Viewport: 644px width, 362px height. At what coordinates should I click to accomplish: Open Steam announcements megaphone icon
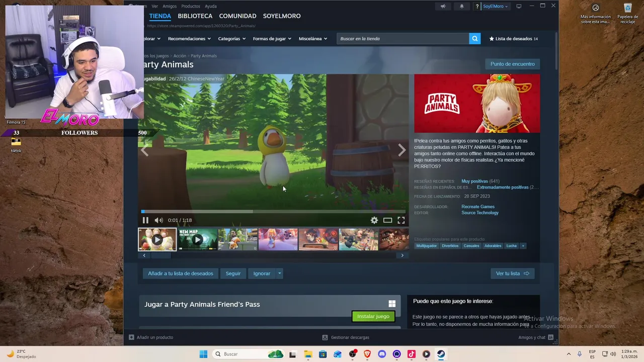(443, 6)
